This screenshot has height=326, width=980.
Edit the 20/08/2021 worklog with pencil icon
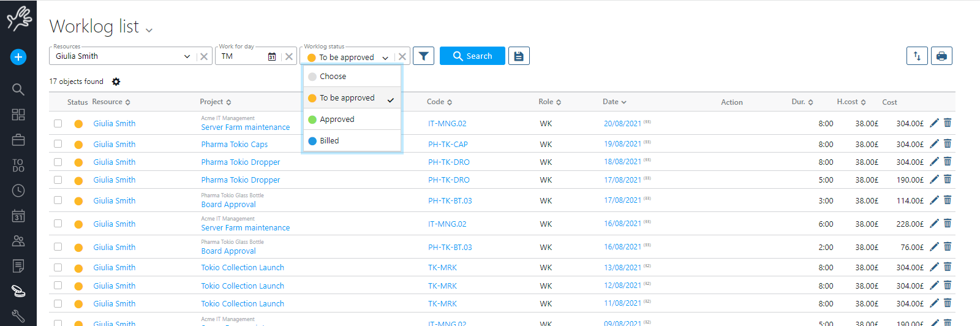click(x=934, y=123)
